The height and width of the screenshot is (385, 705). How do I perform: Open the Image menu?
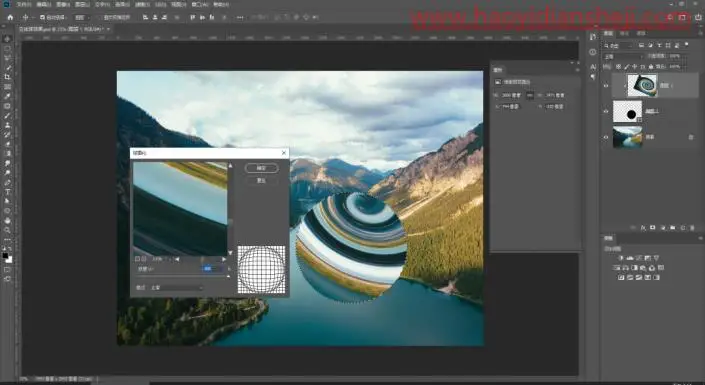pos(63,4)
